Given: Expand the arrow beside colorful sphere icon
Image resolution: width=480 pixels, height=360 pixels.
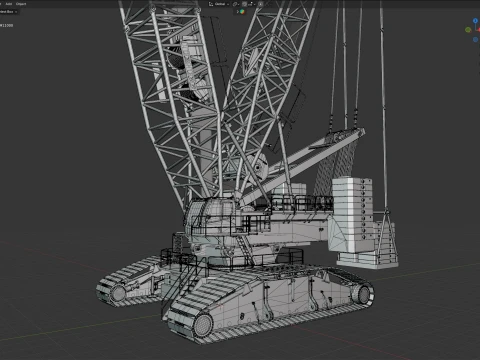Looking at the screenshot, I should (x=238, y=11).
